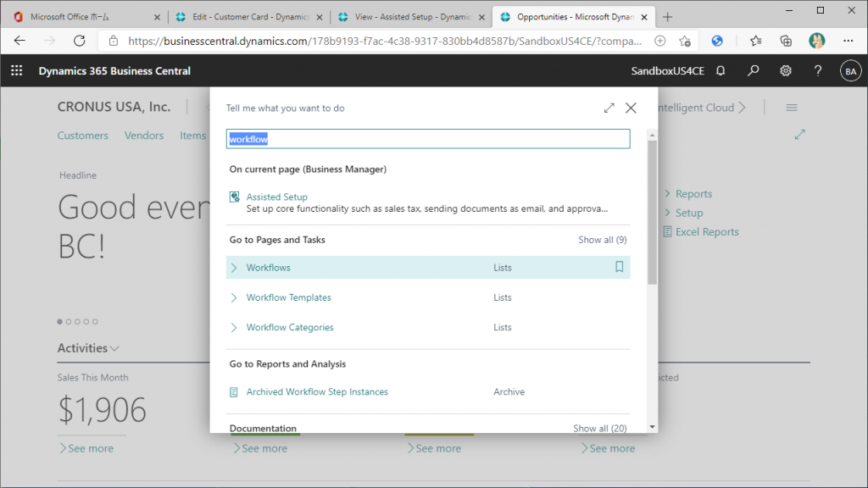Close the Tell Me search dialog
Viewport: 868px width, 488px height.
coord(631,108)
